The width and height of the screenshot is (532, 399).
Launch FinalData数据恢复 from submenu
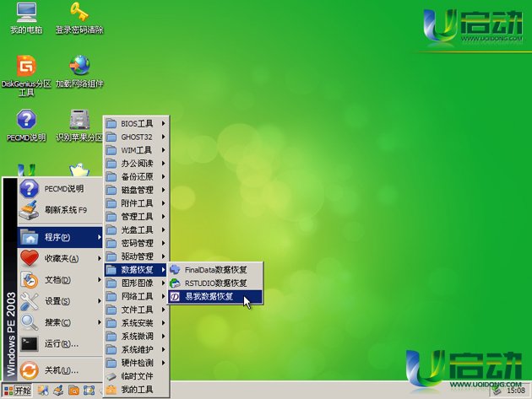click(215, 270)
